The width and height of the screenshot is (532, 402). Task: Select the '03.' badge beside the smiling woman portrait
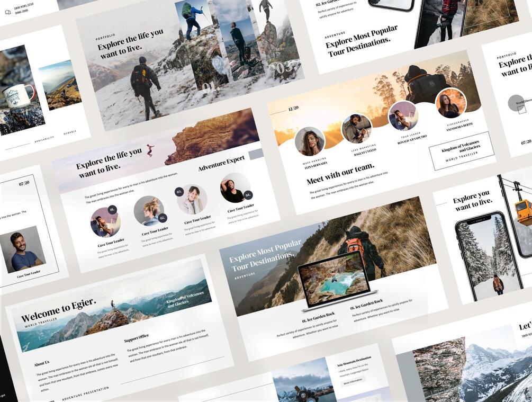click(x=179, y=192)
